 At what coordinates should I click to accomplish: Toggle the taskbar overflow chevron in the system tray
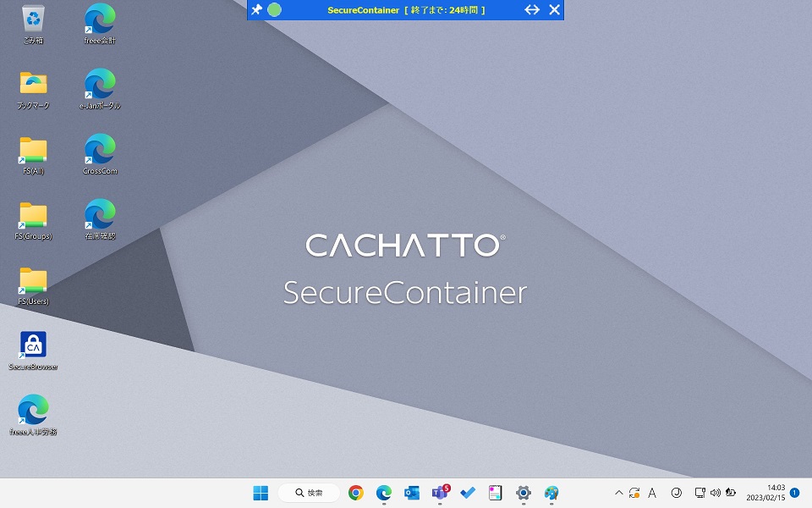618,492
